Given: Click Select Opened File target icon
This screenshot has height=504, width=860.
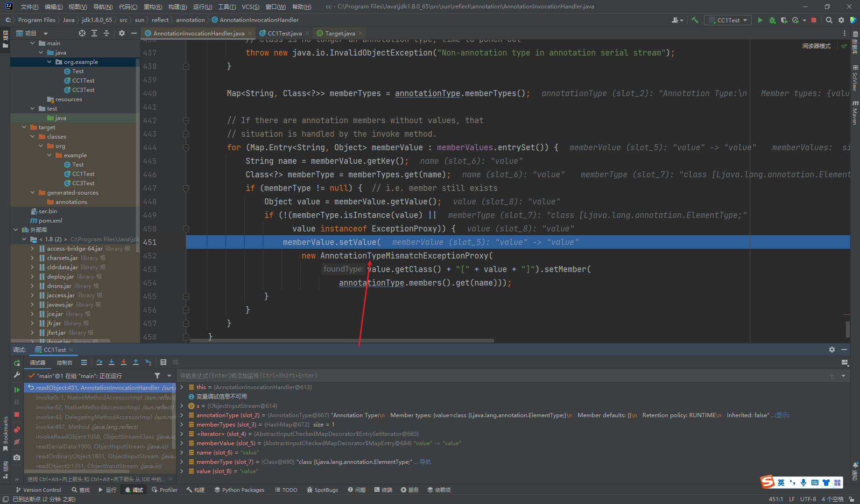Looking at the screenshot, I should tap(82, 33).
